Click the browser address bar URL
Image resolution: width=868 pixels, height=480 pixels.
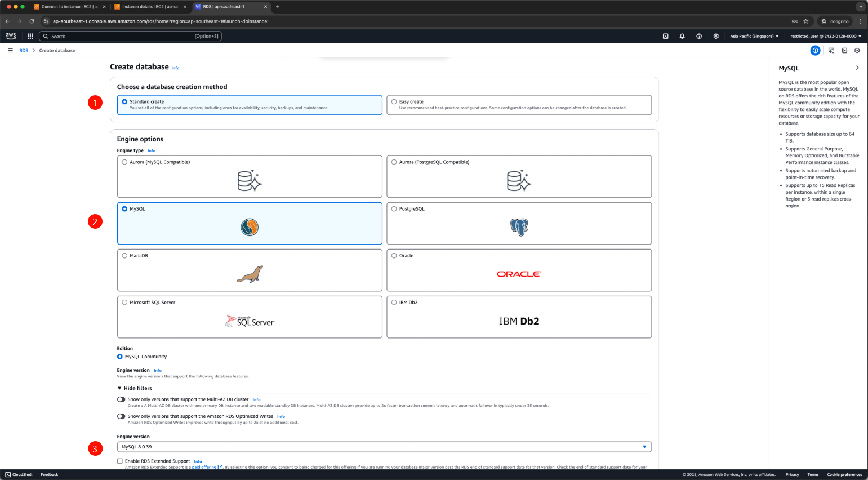(161, 21)
